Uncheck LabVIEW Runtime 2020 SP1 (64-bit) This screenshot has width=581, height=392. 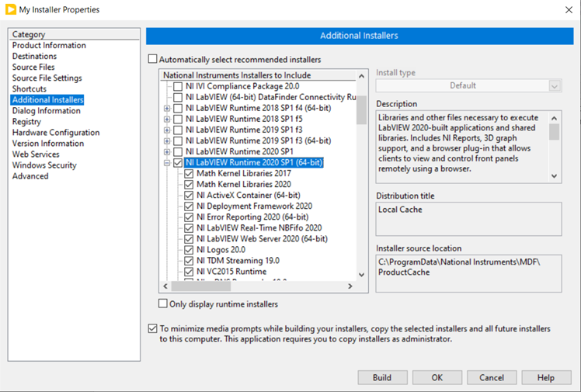178,162
